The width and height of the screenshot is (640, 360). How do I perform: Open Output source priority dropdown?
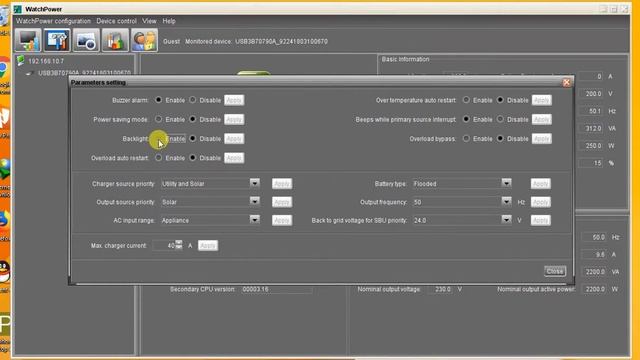255,202
